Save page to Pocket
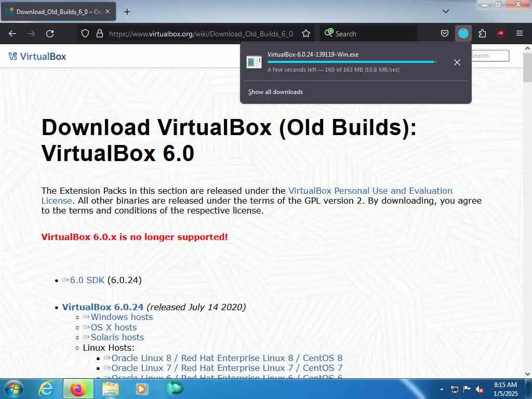The image size is (532, 399). (445, 33)
